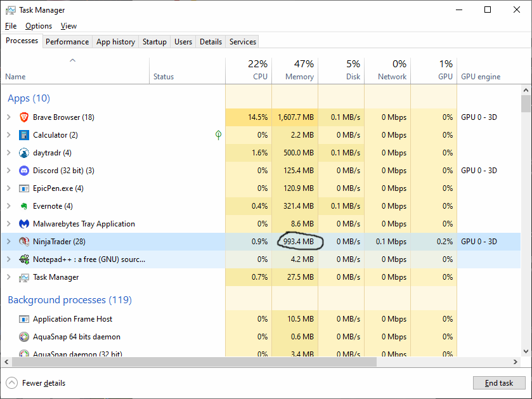Click the horizontal scrollbar thumb

194,362
